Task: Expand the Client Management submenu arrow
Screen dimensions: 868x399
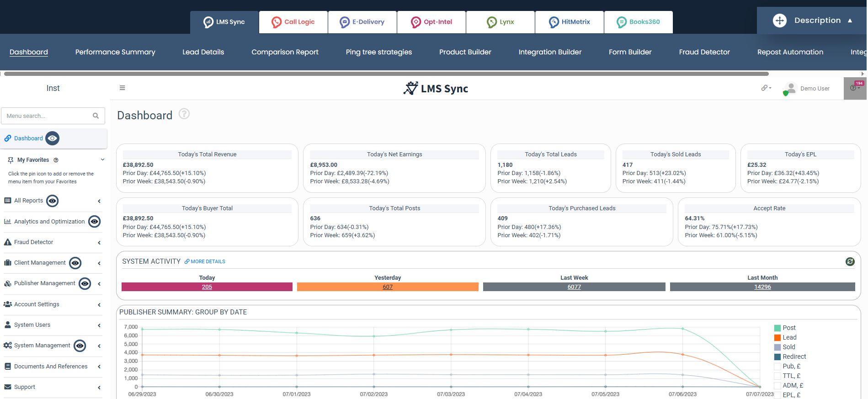Action: point(99,263)
